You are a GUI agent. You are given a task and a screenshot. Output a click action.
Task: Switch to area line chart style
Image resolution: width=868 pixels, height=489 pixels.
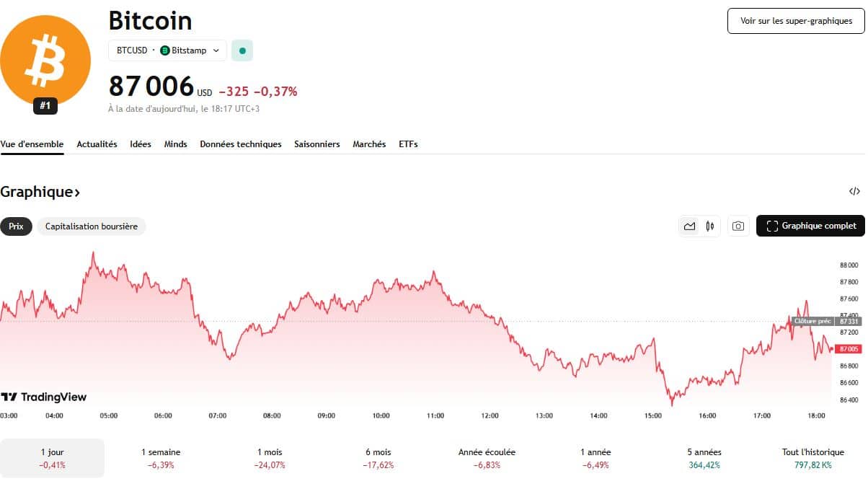pos(690,226)
